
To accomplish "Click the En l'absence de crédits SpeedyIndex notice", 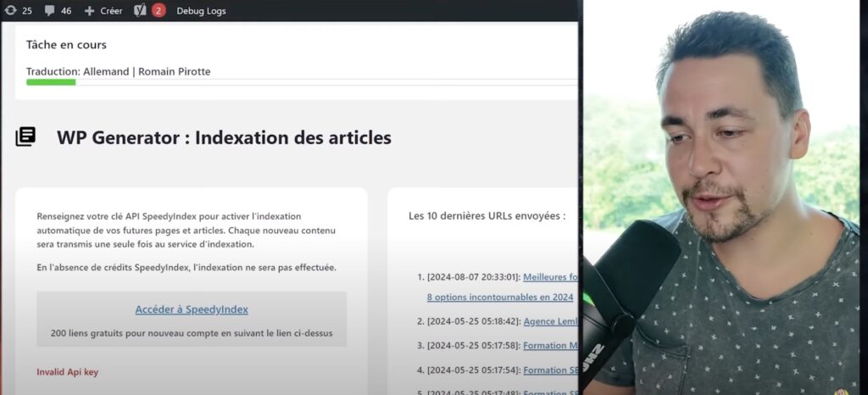I will 186,267.
